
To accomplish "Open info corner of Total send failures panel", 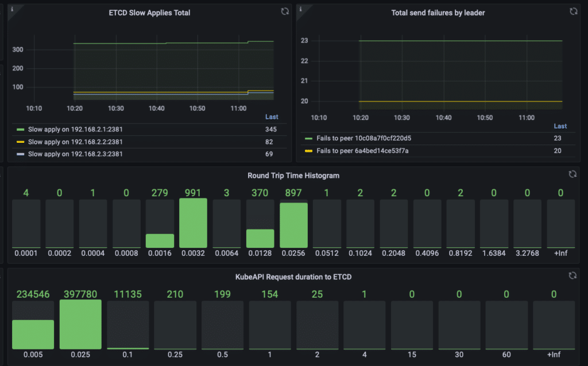I will click(301, 9).
